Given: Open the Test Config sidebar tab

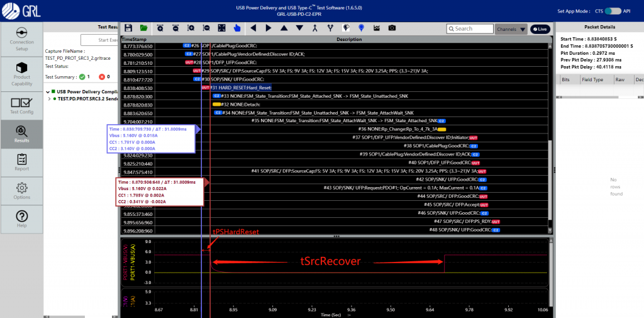Looking at the screenshot, I should point(21,106).
